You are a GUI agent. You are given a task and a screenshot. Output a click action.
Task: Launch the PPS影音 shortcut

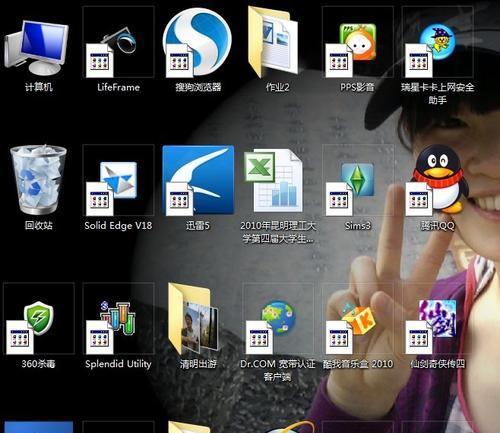point(358,42)
